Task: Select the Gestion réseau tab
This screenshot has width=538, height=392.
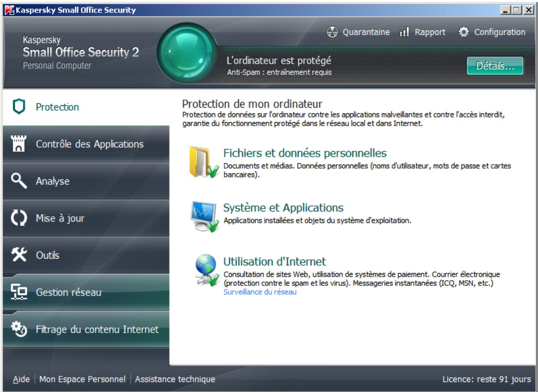Action: [x=86, y=292]
